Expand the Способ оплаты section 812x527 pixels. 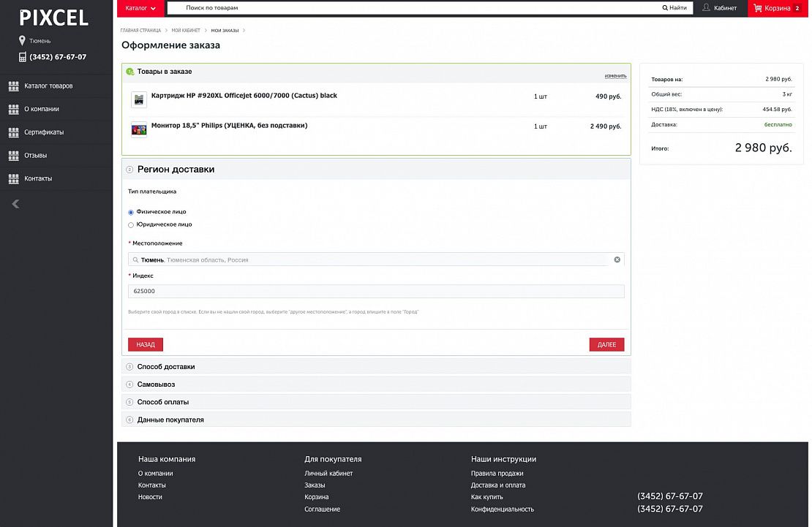tap(163, 402)
